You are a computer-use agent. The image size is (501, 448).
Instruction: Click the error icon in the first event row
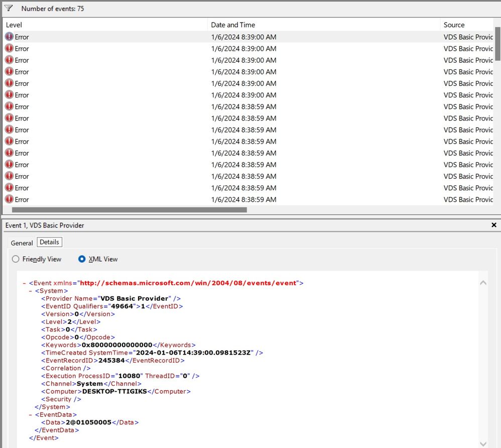point(9,37)
